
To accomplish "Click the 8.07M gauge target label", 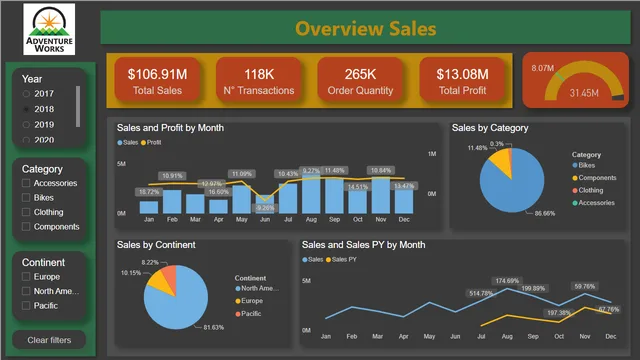I will point(542,68).
